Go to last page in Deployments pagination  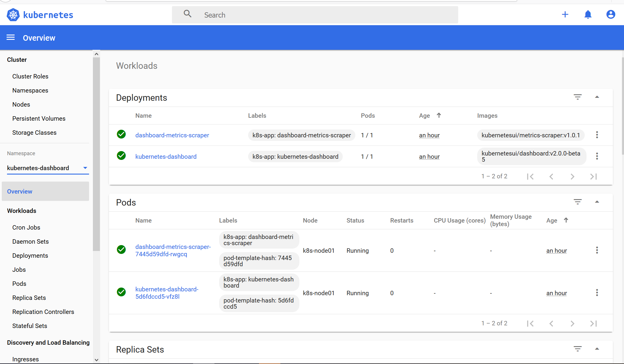pyautogui.click(x=594, y=177)
